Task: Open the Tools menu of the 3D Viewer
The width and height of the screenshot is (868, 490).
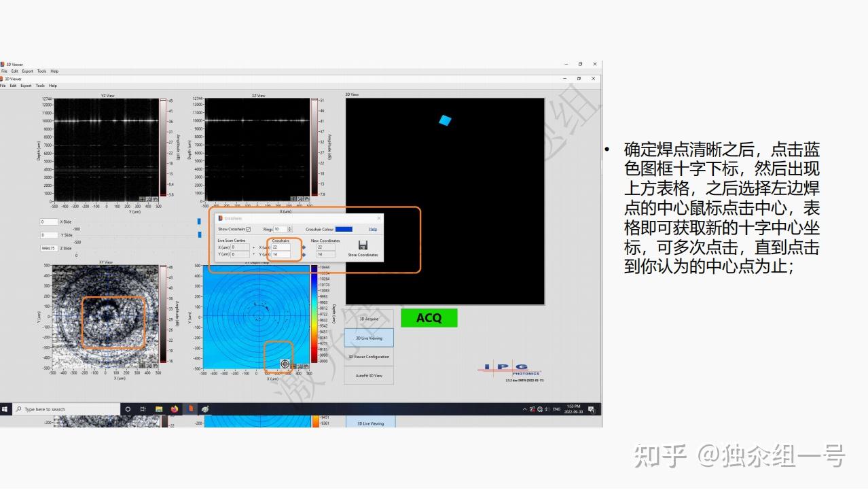Action: click(39, 86)
